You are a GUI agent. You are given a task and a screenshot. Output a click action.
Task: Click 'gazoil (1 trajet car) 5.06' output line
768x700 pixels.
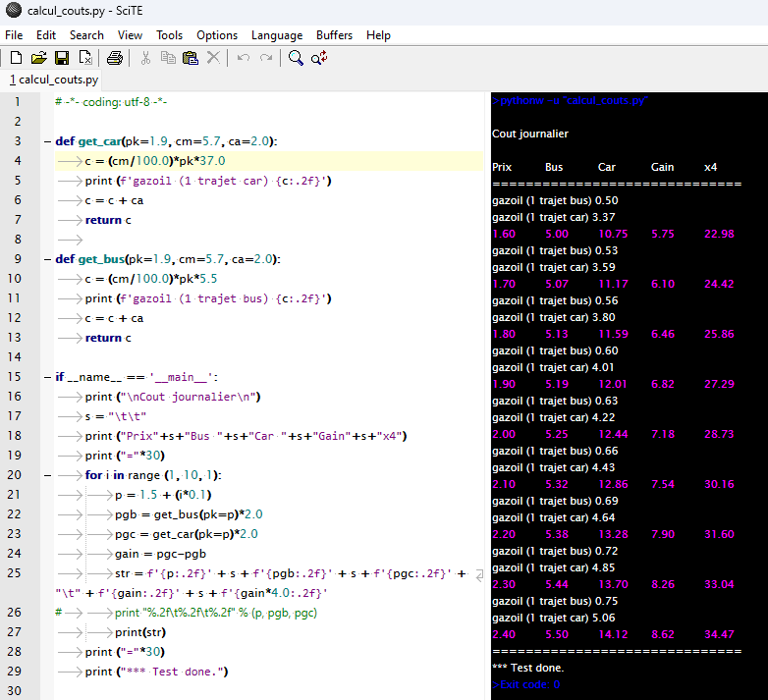[554, 618]
